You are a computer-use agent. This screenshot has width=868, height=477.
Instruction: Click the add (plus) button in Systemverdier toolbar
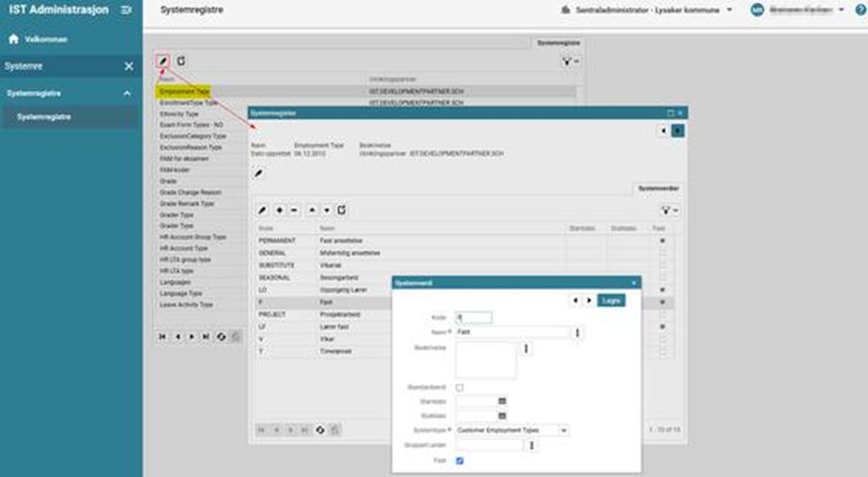click(x=280, y=210)
